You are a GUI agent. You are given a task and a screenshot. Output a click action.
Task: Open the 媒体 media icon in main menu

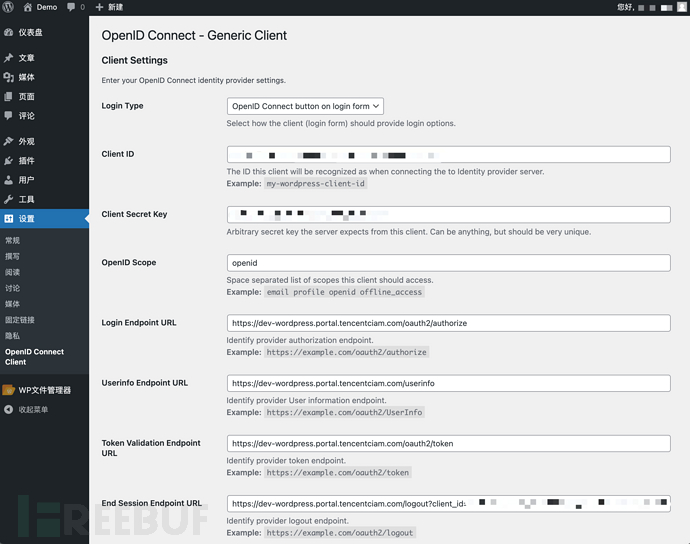click(8, 77)
